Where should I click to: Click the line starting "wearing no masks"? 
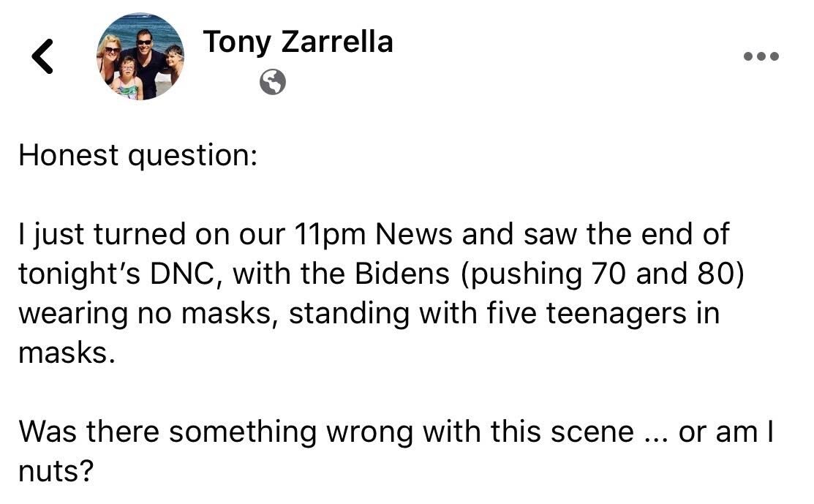pos(369,314)
